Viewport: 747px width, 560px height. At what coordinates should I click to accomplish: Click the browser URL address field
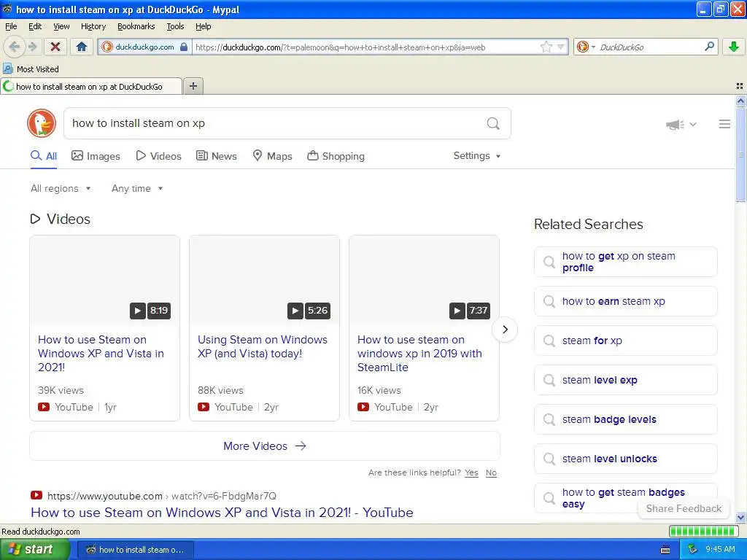(x=365, y=47)
